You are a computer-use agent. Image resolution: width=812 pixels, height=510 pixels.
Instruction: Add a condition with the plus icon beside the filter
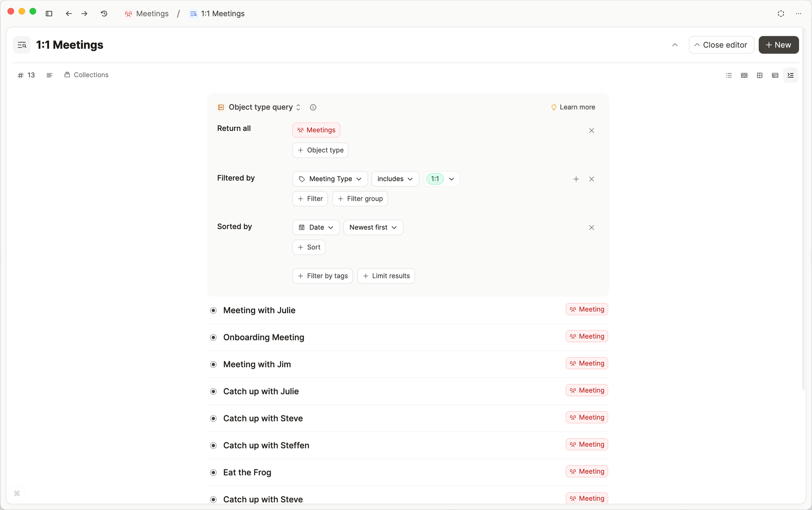pyautogui.click(x=576, y=179)
